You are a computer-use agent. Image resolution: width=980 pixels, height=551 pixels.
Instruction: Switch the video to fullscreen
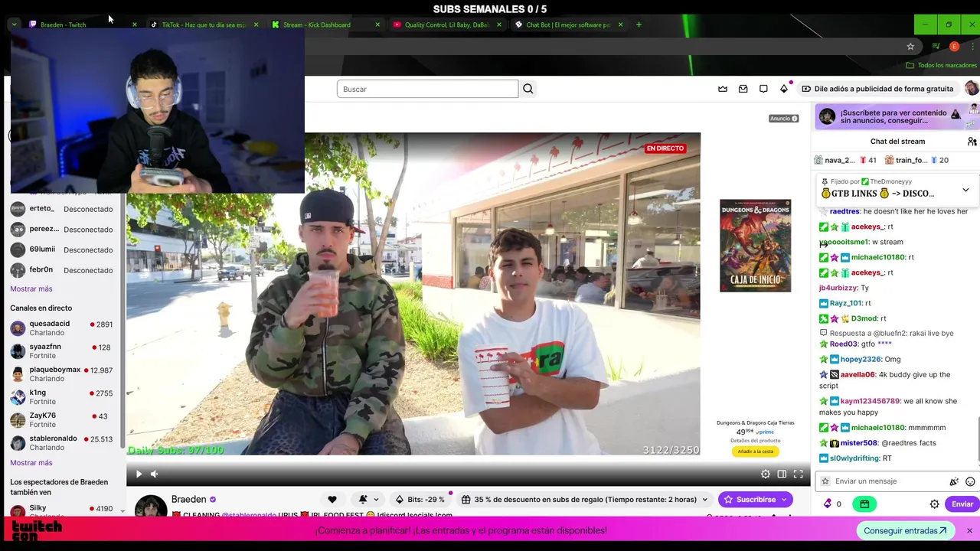[x=798, y=474]
